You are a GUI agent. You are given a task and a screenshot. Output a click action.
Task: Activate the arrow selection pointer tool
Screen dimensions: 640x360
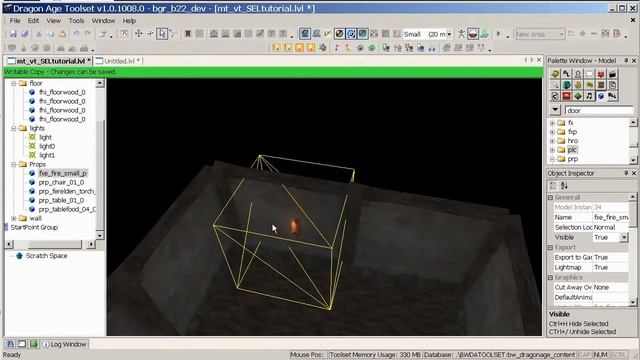click(x=162, y=34)
